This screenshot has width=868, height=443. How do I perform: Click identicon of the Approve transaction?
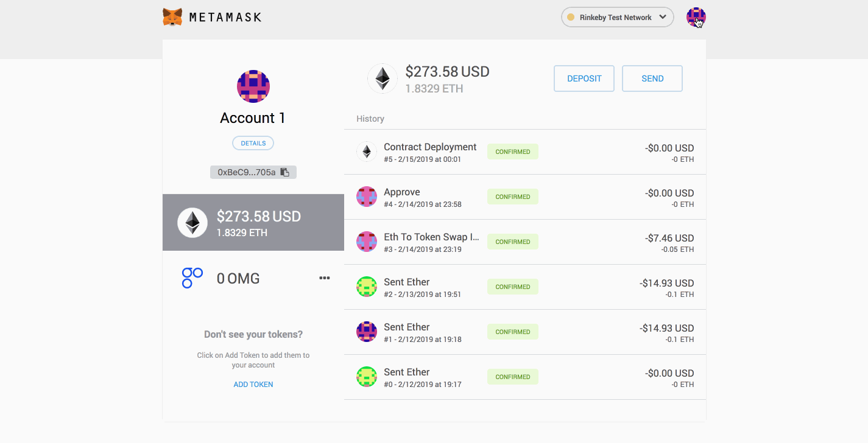(x=367, y=197)
